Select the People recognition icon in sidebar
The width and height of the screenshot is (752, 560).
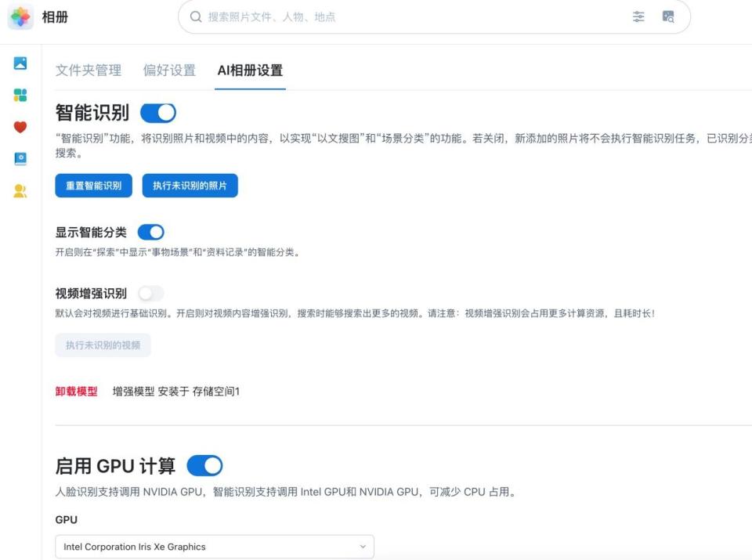(20, 189)
